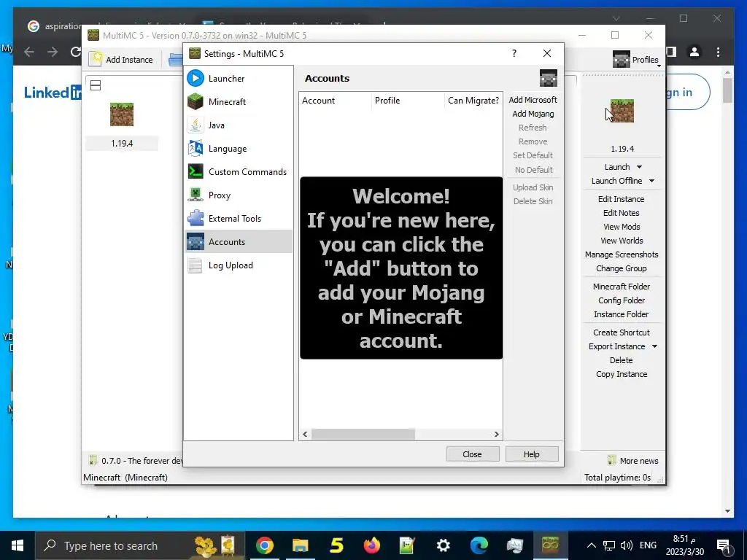Click the accounts list left scroll arrow
Viewport: 747px width, 560px height.
click(x=306, y=435)
